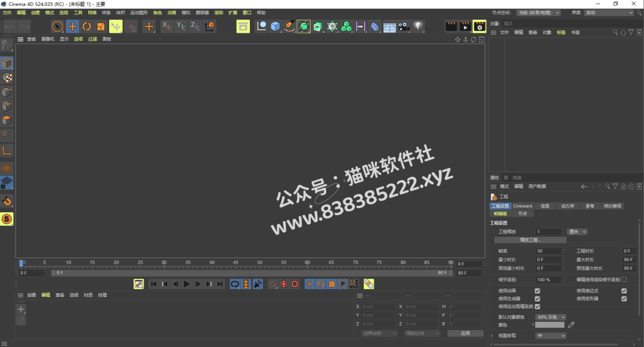The height and width of the screenshot is (347, 644).
Task: Open the '厘米' unit dropdown
Action: pyautogui.click(x=577, y=231)
